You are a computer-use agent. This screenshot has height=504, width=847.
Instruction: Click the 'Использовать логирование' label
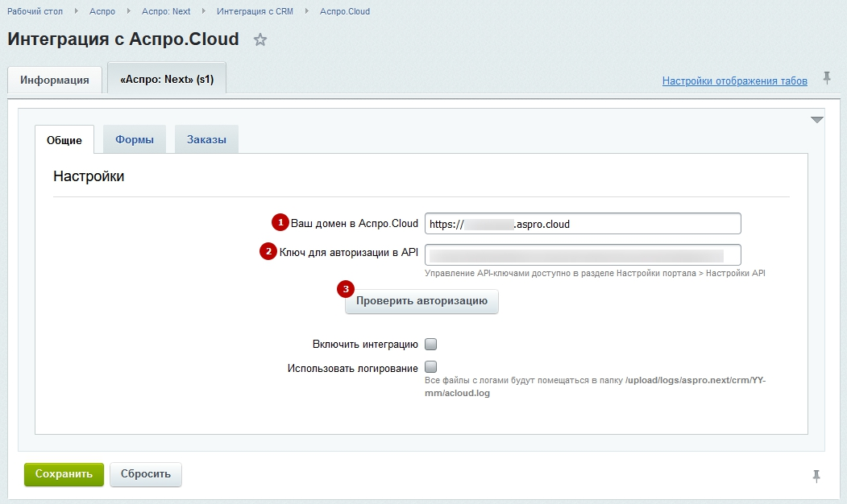pos(353,369)
